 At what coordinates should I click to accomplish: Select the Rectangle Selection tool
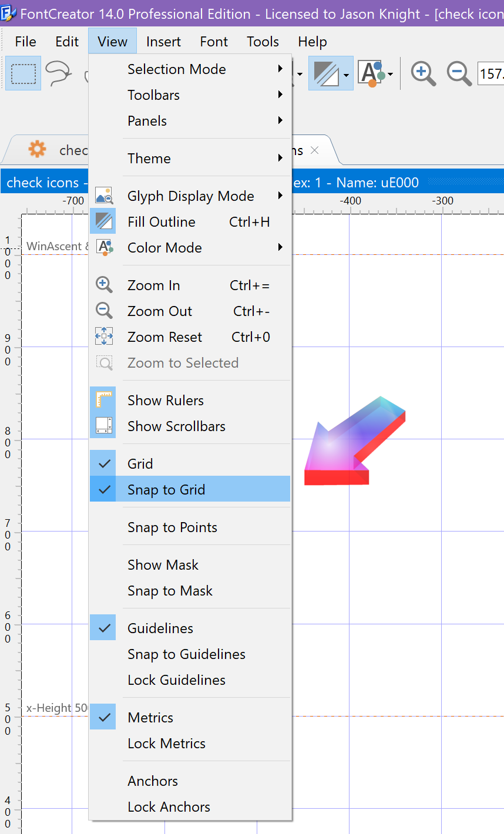tap(23, 73)
